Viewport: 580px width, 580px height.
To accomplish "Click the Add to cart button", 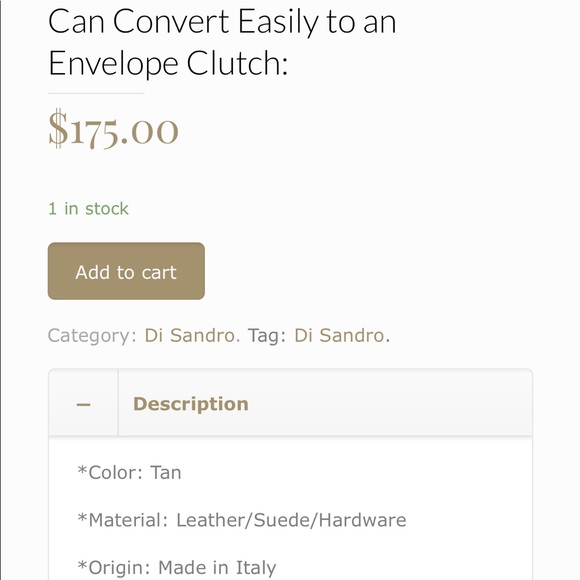I will [x=126, y=271].
